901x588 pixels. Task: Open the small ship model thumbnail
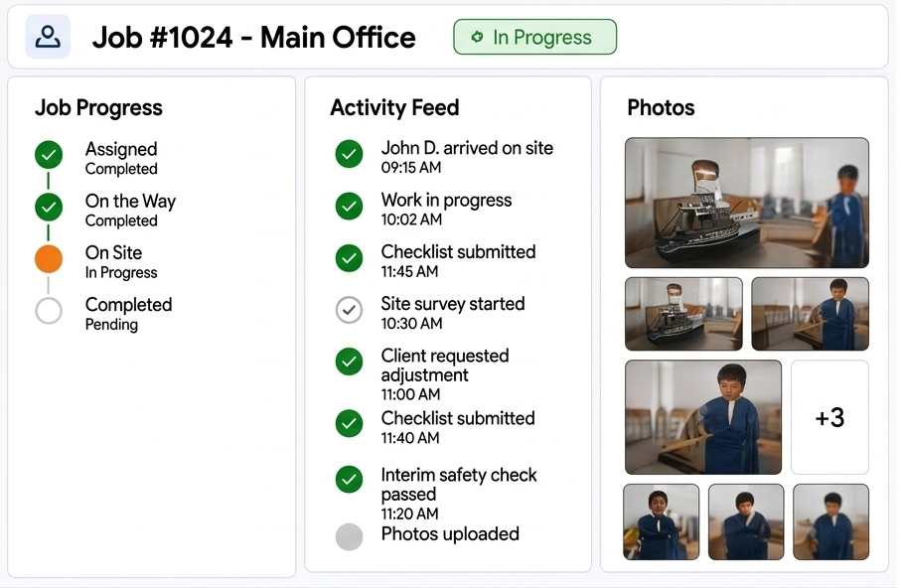click(683, 314)
